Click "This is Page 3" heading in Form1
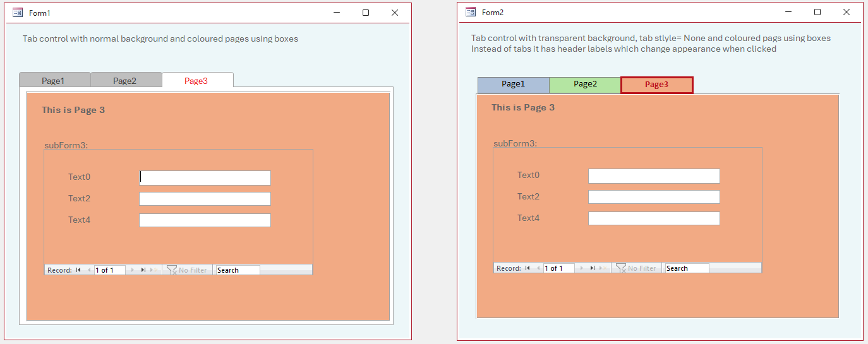Screen dimensions: 868x344 coord(73,110)
